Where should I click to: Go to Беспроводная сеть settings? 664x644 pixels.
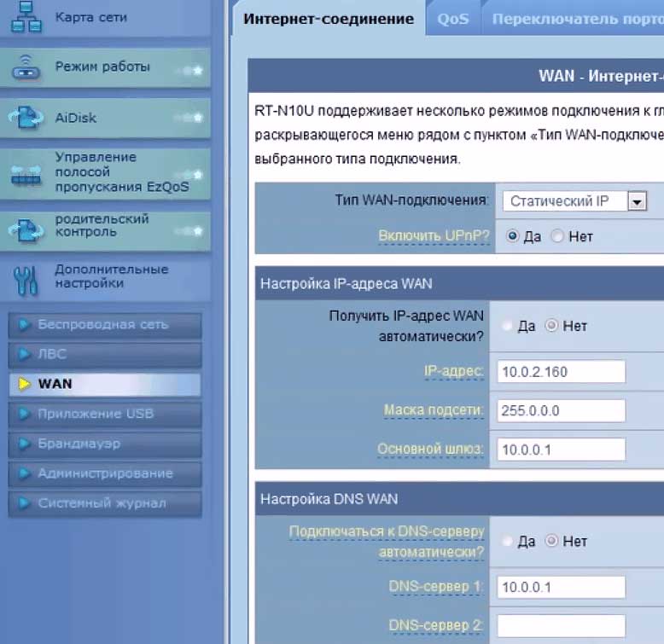105,325
